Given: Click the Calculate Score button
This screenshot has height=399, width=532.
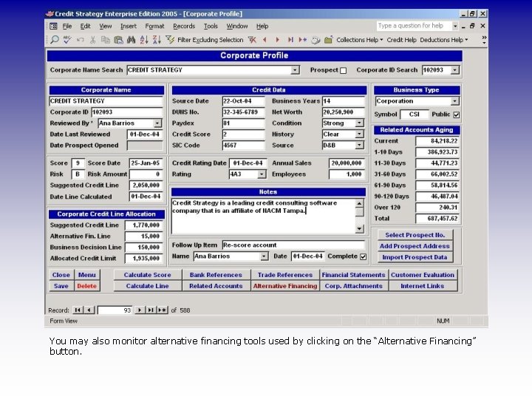Looking at the screenshot, I should pos(147,275).
